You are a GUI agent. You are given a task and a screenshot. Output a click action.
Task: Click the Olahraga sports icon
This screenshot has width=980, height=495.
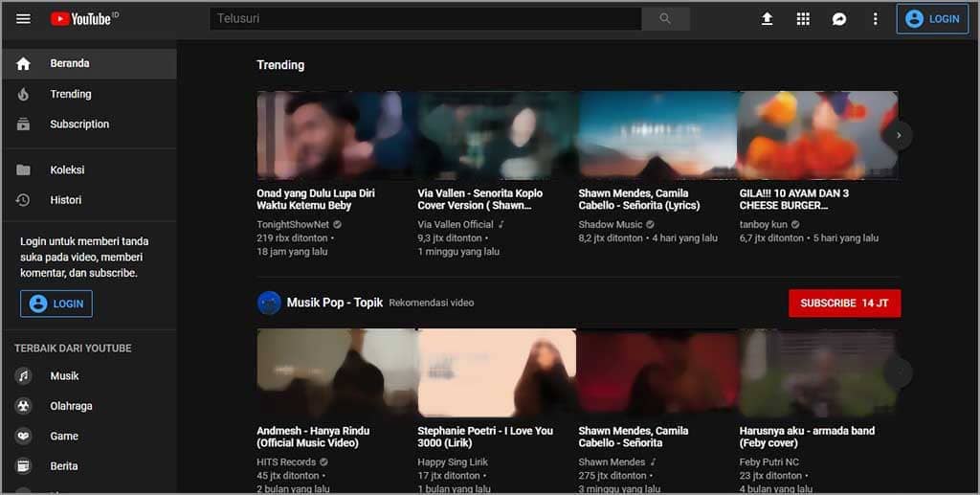(23, 406)
